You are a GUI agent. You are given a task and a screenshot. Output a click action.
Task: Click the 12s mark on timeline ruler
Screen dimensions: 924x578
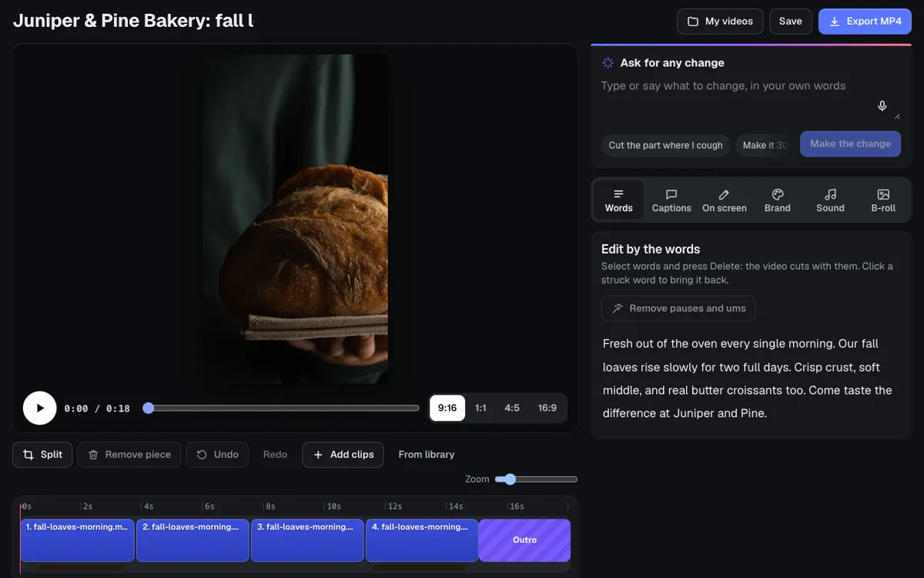(394, 506)
